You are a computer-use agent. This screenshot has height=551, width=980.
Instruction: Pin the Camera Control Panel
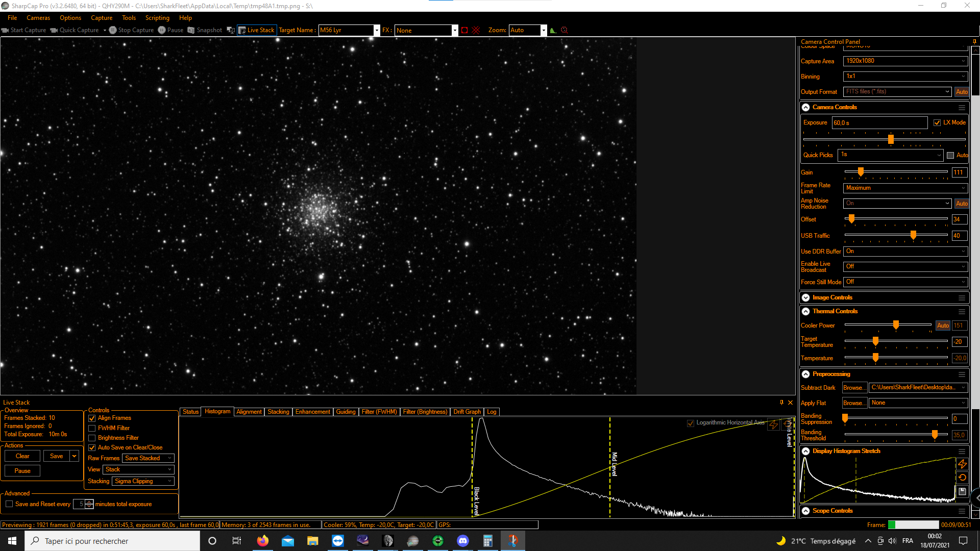click(974, 42)
